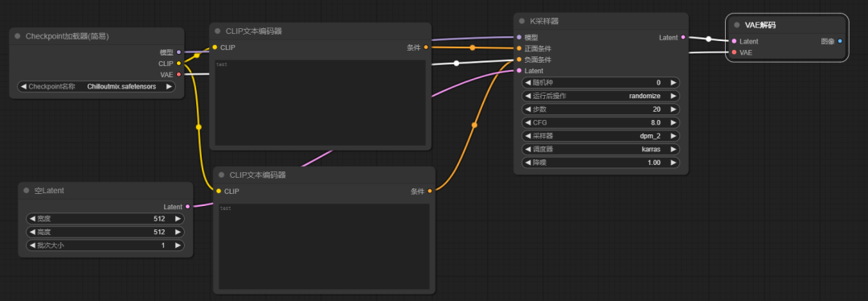Image resolution: width=868 pixels, height=301 pixels.
Task: Collapse the VAE解码 node via its title dot
Action: point(737,25)
